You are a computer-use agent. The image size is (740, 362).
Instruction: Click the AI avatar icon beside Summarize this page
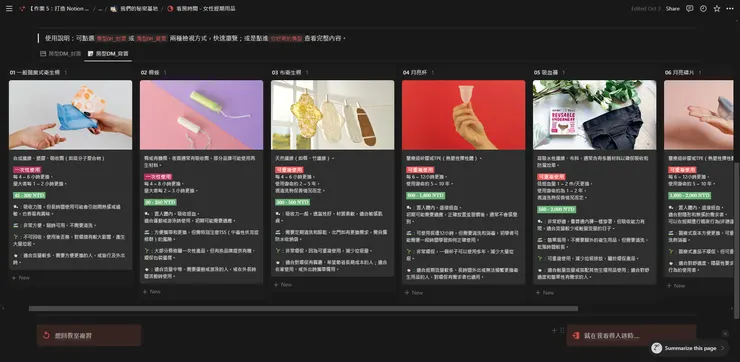coord(656,348)
